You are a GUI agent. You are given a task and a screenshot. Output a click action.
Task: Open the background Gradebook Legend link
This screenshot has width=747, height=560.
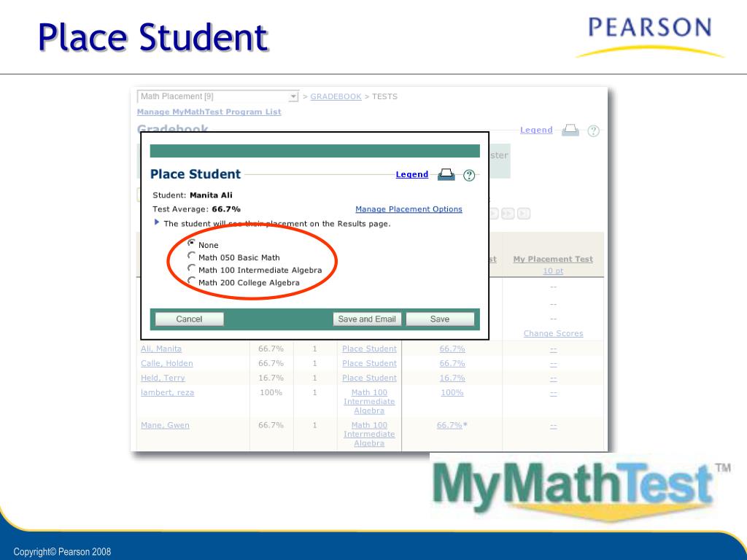(536, 130)
